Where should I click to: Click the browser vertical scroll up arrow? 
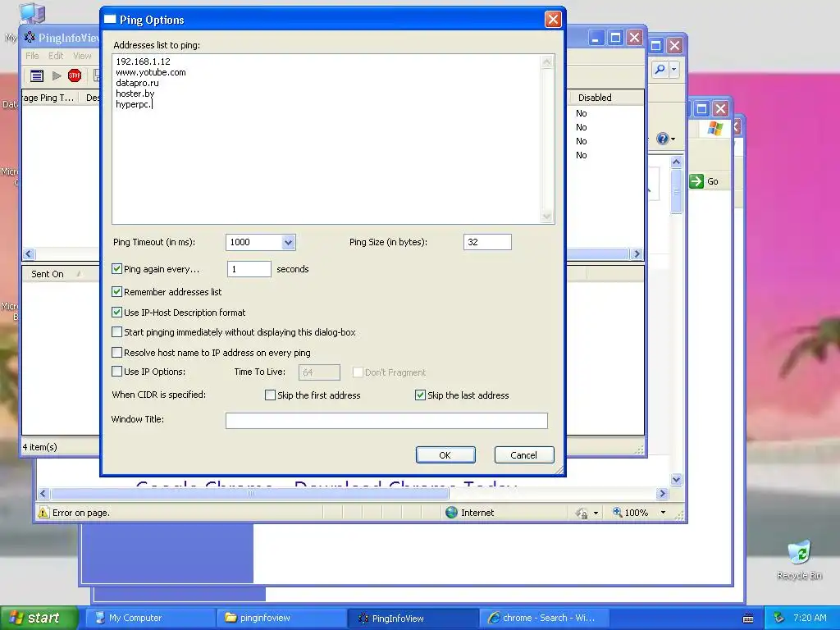676,162
